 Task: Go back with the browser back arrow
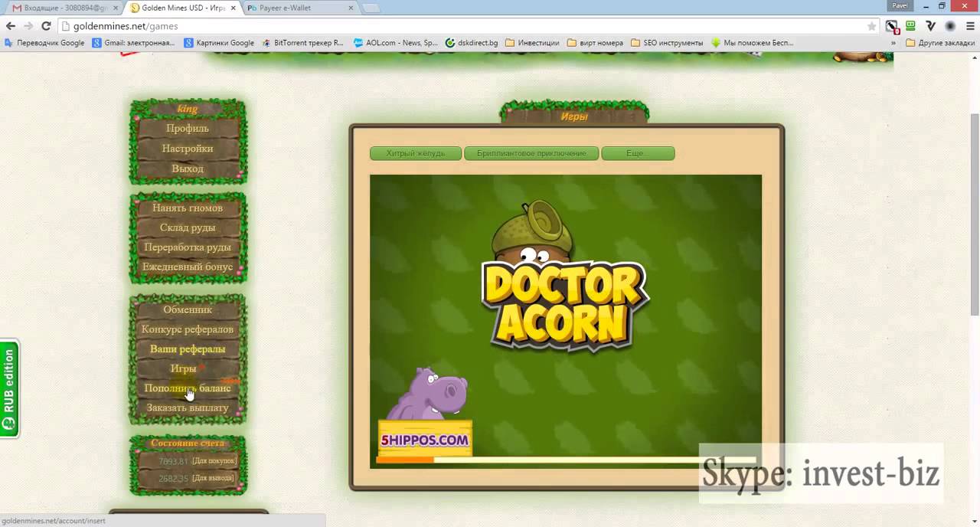point(11,26)
